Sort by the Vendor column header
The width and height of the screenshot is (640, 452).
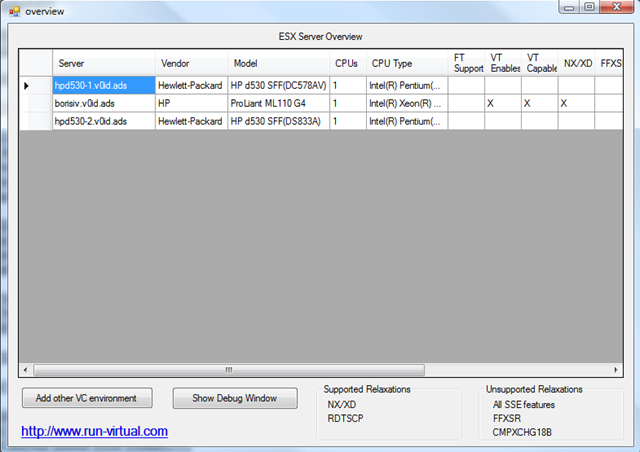[191, 63]
